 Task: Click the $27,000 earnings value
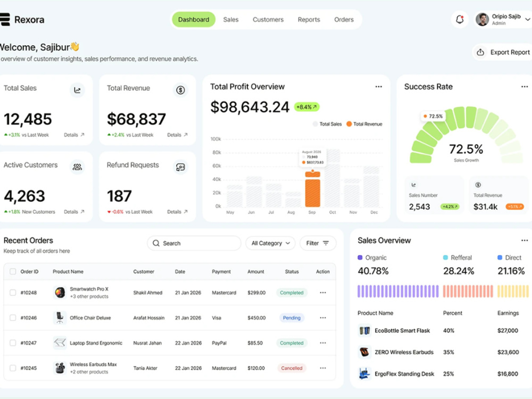pyautogui.click(x=508, y=330)
